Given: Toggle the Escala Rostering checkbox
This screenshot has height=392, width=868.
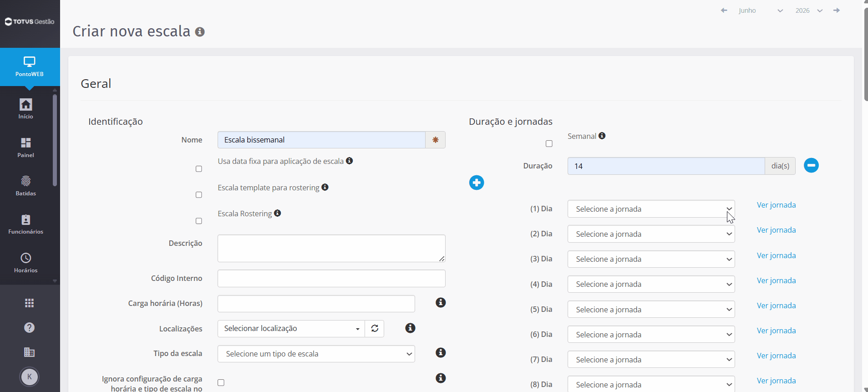Looking at the screenshot, I should [x=199, y=221].
